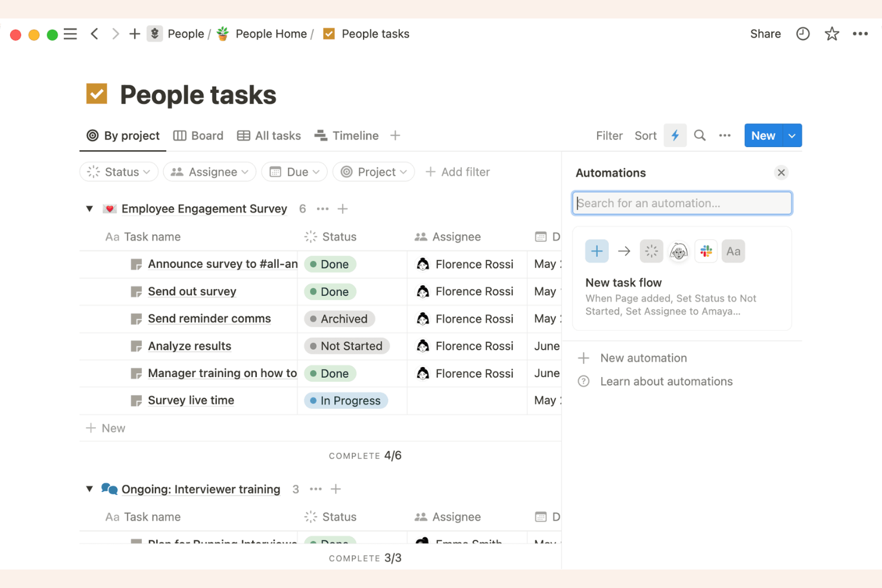Add a new view with plus icon
Screen dimensions: 882x588
point(395,136)
